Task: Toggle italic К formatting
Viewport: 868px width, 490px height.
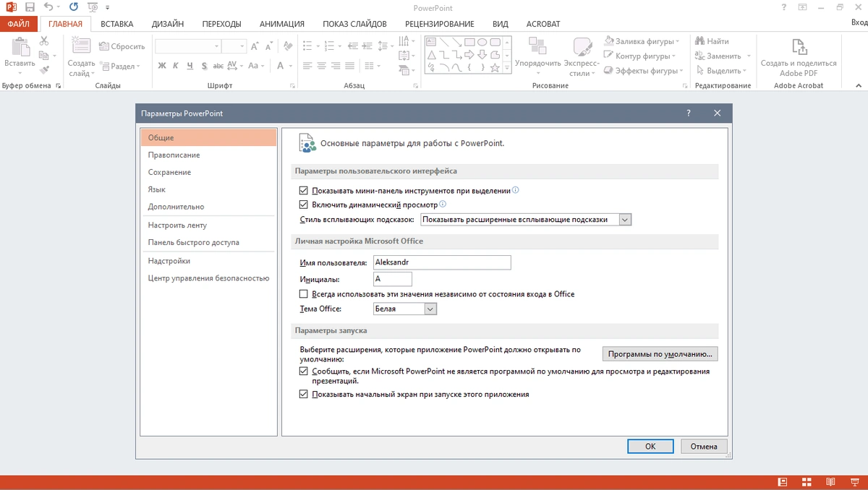Action: (176, 66)
